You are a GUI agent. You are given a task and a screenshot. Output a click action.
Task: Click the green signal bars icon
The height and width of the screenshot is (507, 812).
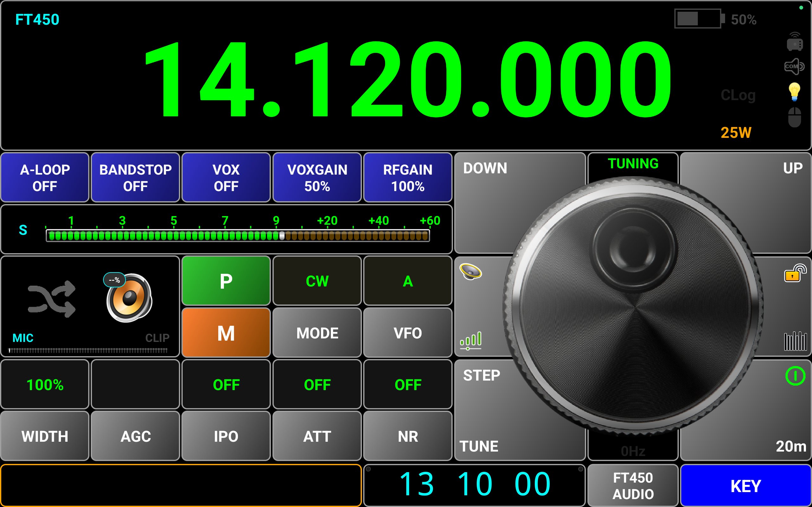[470, 340]
